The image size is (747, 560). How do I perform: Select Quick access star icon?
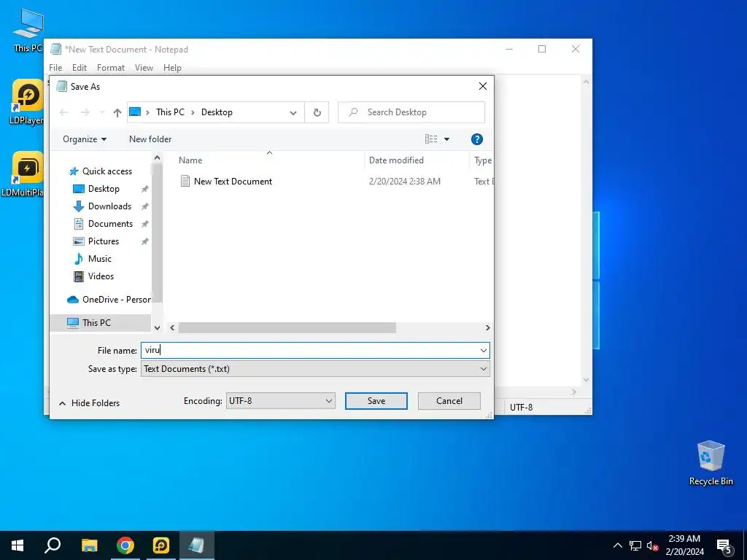(x=74, y=171)
